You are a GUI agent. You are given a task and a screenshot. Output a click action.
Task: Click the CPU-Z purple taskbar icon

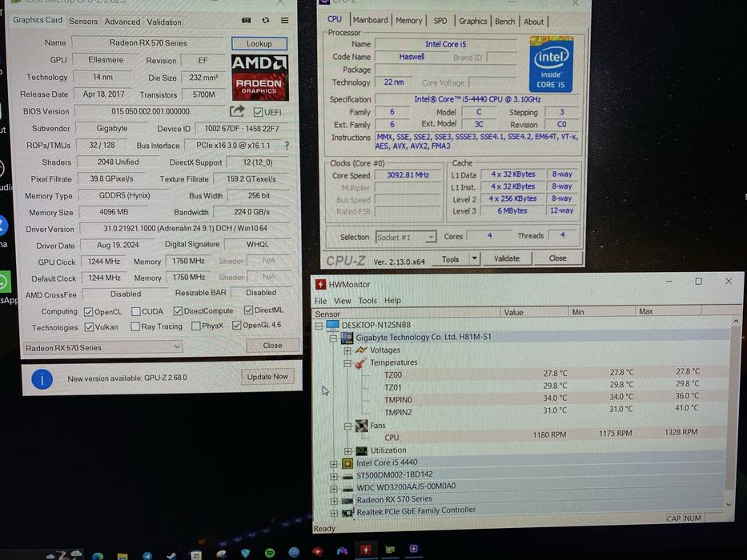413,549
